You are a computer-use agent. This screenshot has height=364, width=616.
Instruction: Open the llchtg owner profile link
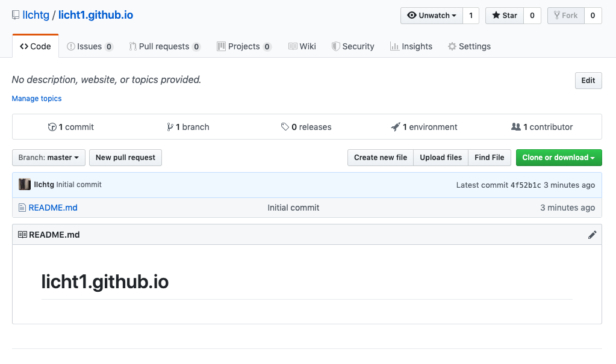point(36,15)
